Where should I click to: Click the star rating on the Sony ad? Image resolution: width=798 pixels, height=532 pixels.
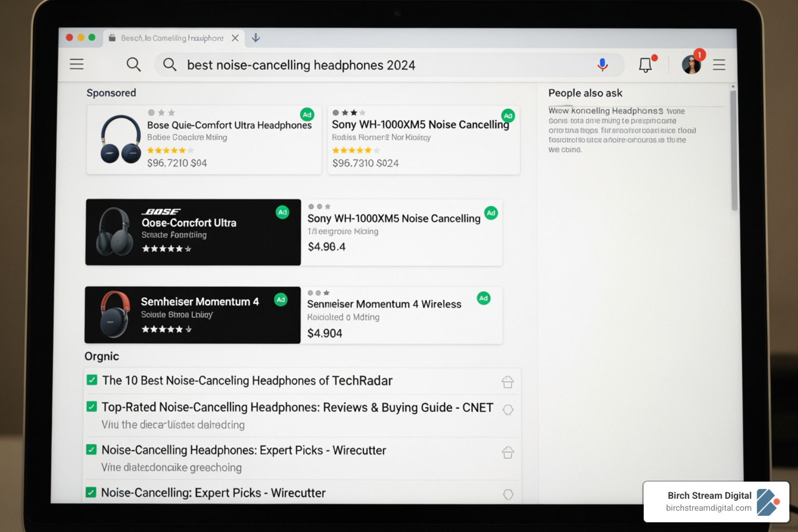[355, 150]
